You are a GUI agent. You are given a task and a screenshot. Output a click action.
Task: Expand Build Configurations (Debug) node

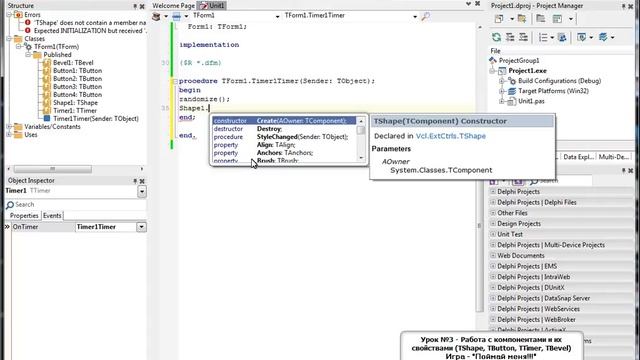[502, 81]
